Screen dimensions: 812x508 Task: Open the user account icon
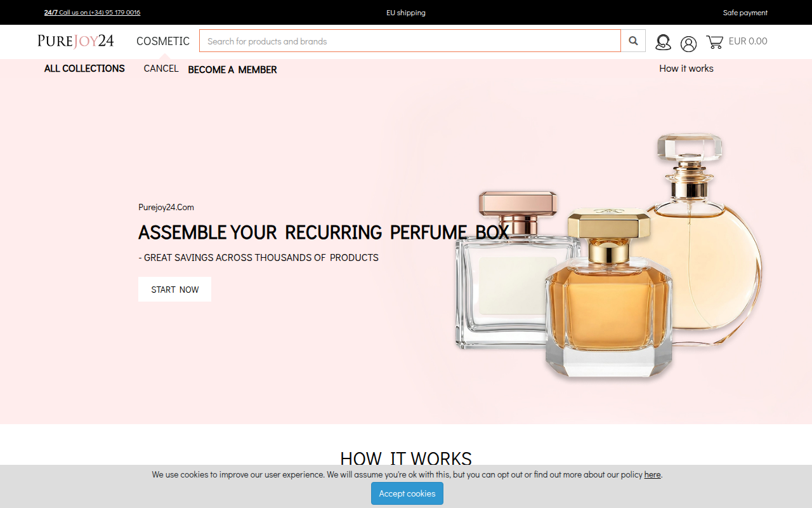[x=688, y=43]
